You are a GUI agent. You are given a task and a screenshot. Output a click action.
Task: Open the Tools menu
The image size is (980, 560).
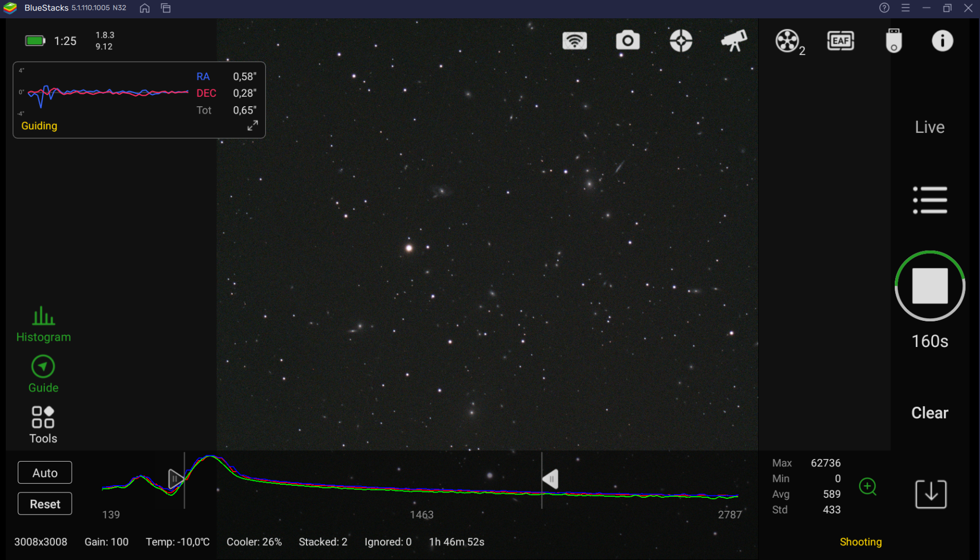pos(43,425)
